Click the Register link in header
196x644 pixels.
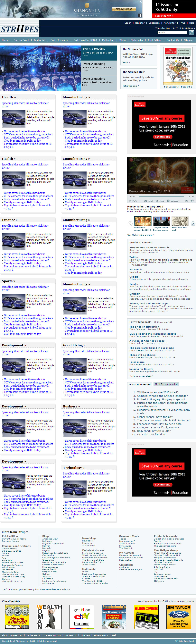coord(140,23)
